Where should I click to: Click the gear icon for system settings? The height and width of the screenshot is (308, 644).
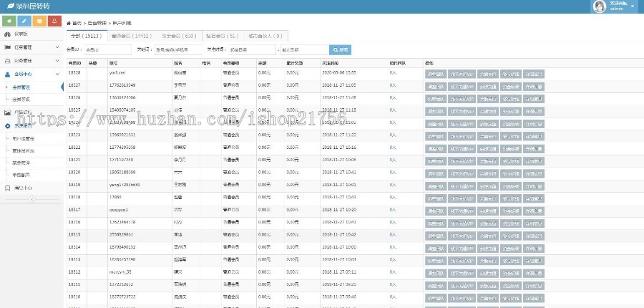(7, 126)
